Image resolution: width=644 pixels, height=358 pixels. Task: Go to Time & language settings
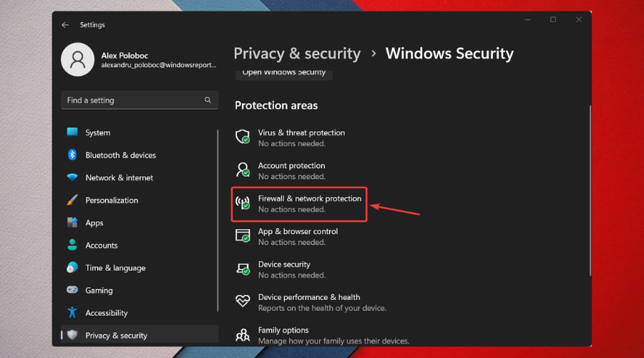pos(115,268)
